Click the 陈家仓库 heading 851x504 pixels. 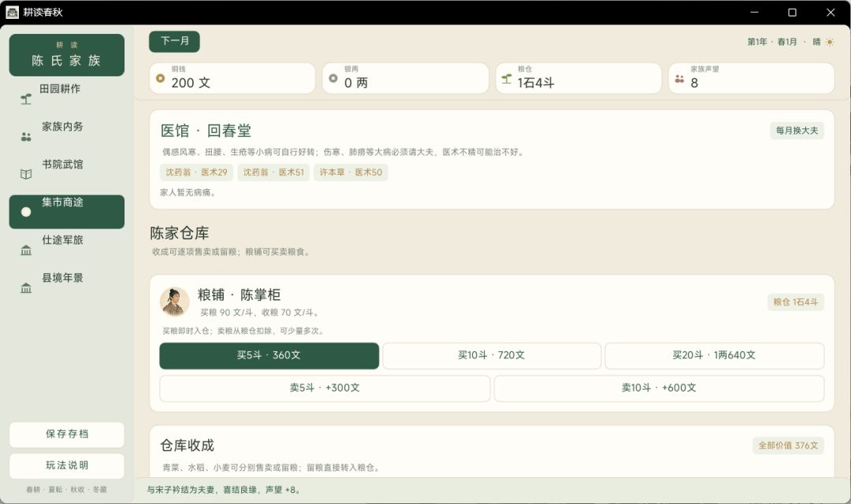click(x=179, y=233)
